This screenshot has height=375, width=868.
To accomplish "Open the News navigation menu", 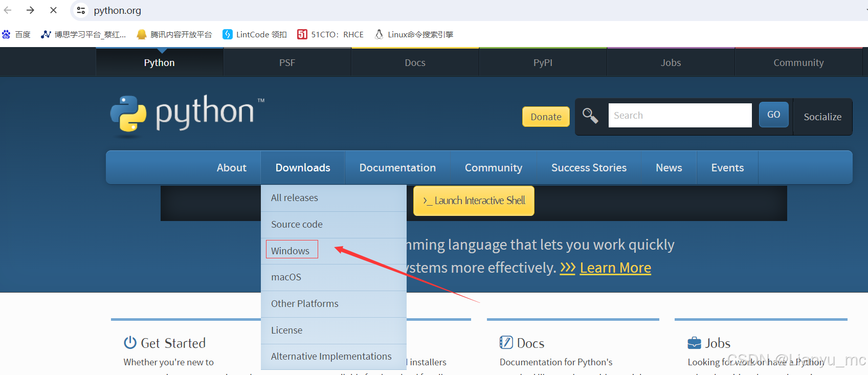I will click(669, 168).
